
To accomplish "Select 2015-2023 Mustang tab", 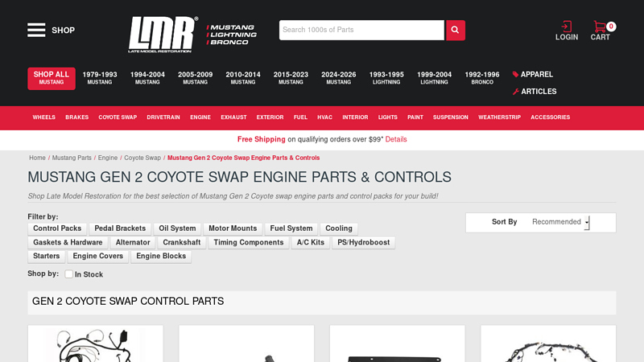I will coord(291,78).
